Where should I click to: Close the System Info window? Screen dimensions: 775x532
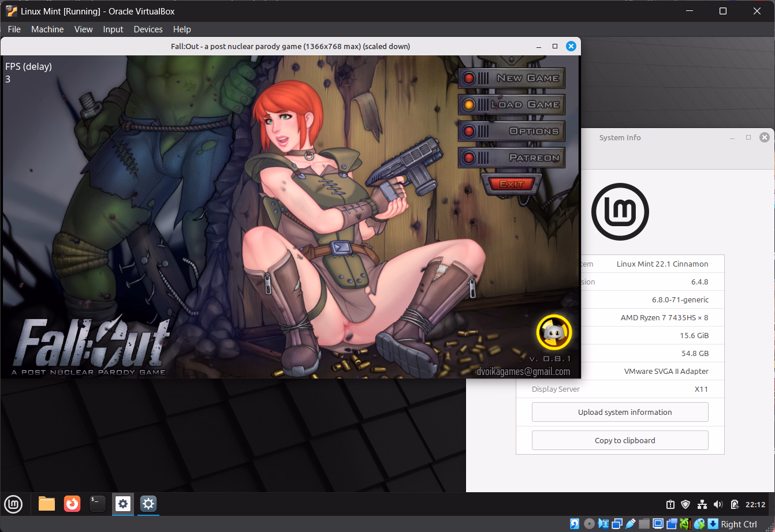click(x=765, y=137)
